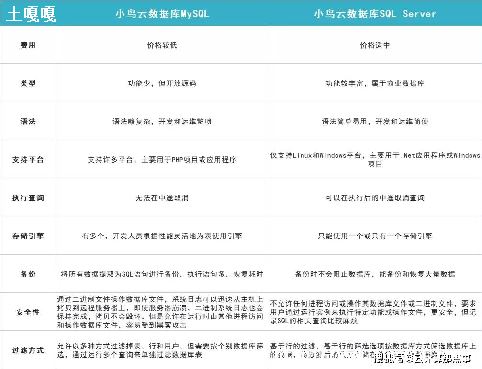Click the 类型 row label
The width and height of the screenshot is (482, 369).
(28, 83)
